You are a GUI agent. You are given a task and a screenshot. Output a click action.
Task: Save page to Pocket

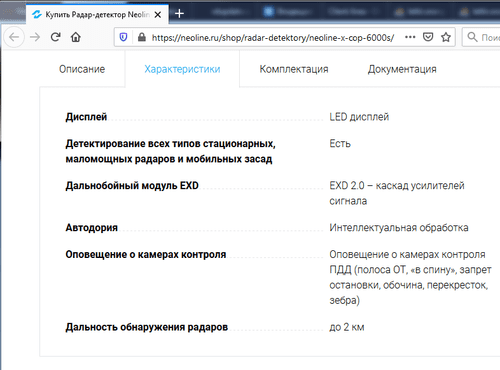pyautogui.click(x=428, y=37)
